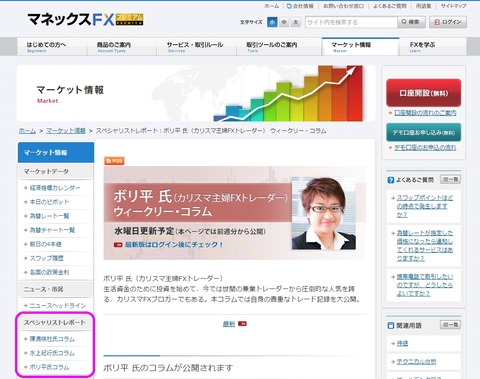This screenshot has width=480, height=379.
Task: Open テクニカル分析 related term link
Action: pos(416,362)
